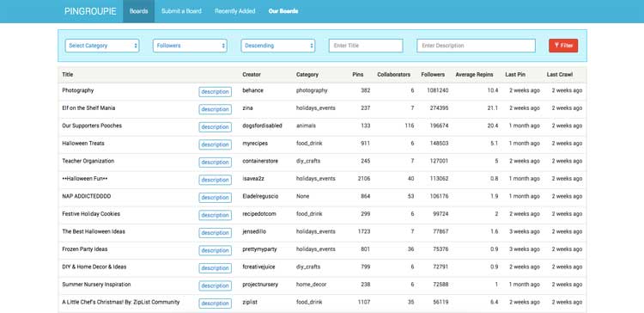Viewport: 644px width, 313px height.
Task: Click the Followers column header
Action: click(x=433, y=75)
